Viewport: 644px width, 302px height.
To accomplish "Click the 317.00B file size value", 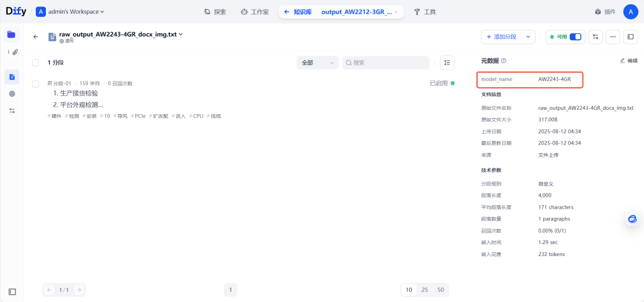I will tap(548, 119).
